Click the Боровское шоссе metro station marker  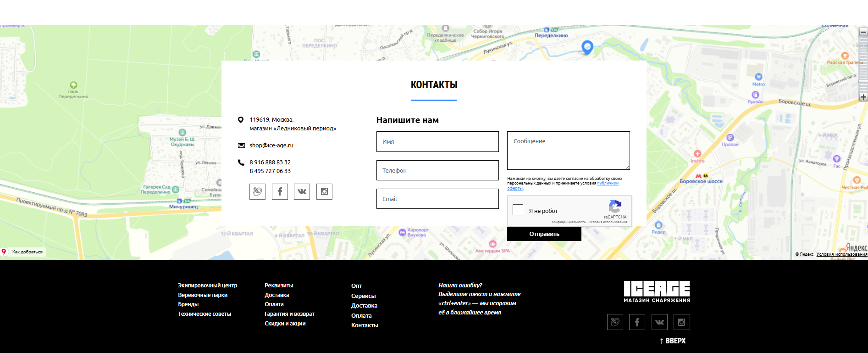tap(698, 176)
